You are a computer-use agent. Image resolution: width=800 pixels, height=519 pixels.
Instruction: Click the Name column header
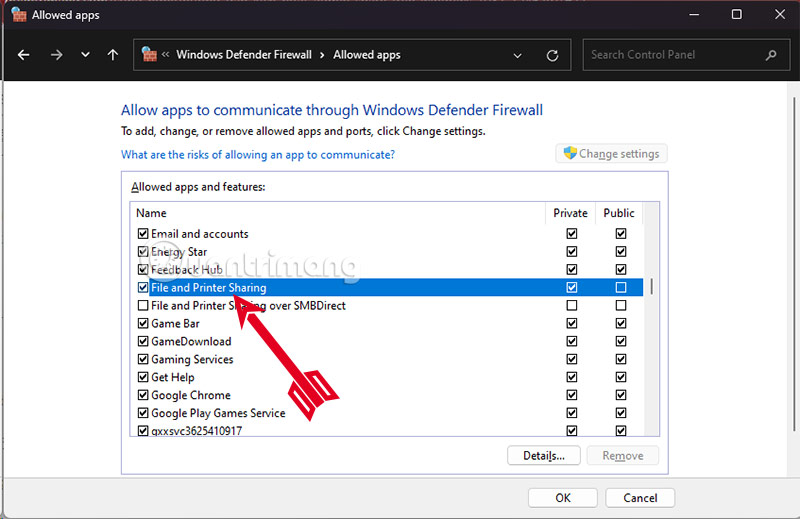pyautogui.click(x=151, y=213)
